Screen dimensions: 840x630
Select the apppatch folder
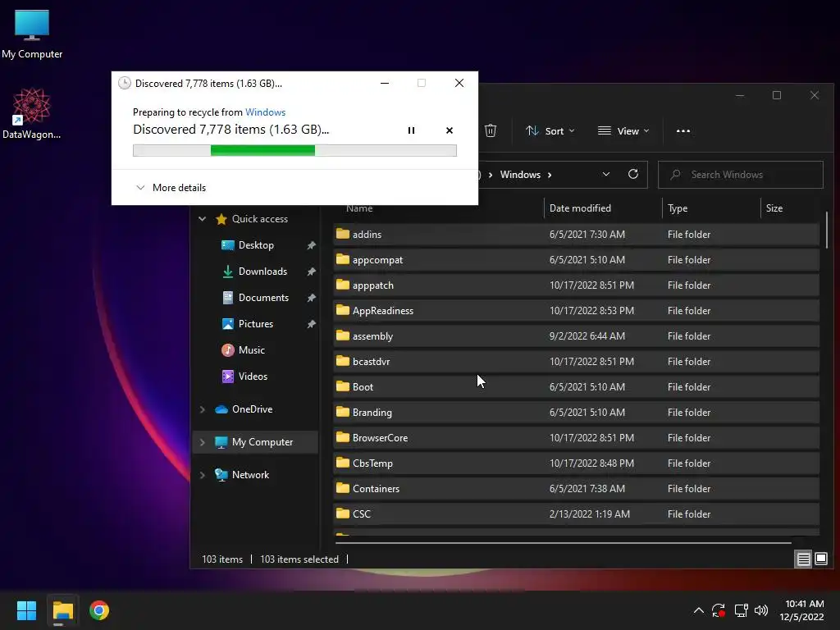[x=576, y=285]
